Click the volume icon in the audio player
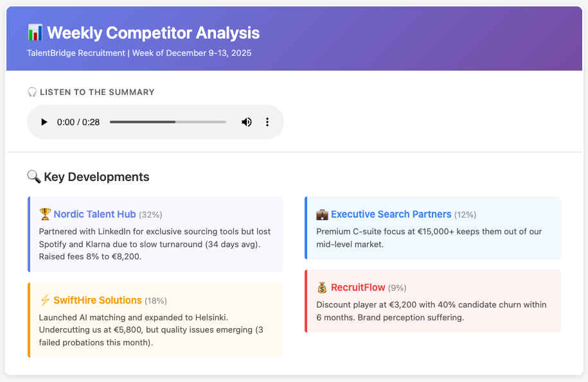 [x=247, y=121]
